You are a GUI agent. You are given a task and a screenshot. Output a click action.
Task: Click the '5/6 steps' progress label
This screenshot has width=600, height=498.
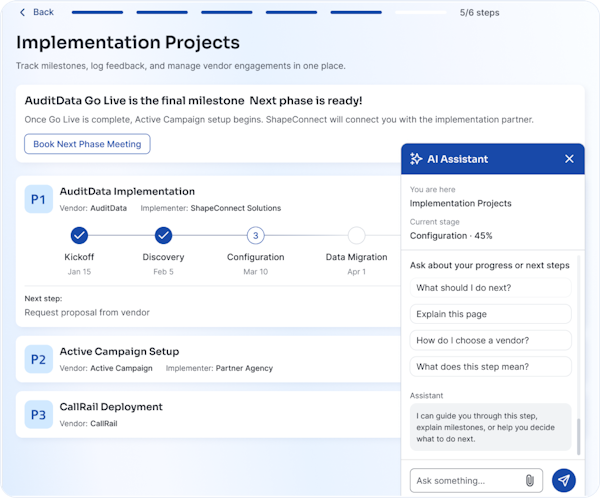479,13
